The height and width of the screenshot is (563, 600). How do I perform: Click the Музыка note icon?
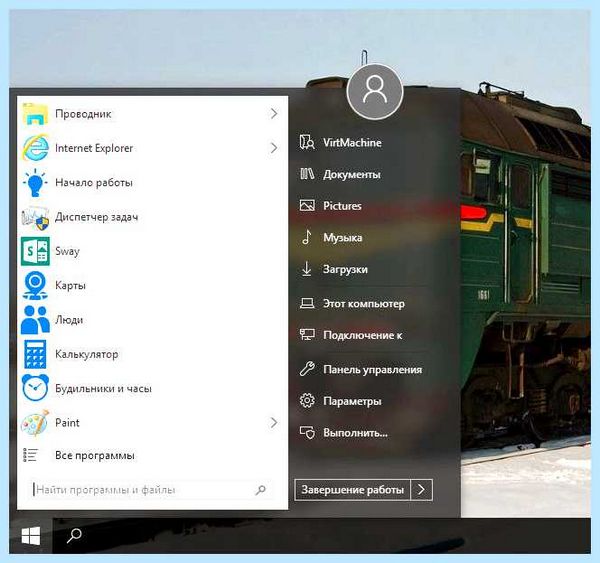point(307,237)
